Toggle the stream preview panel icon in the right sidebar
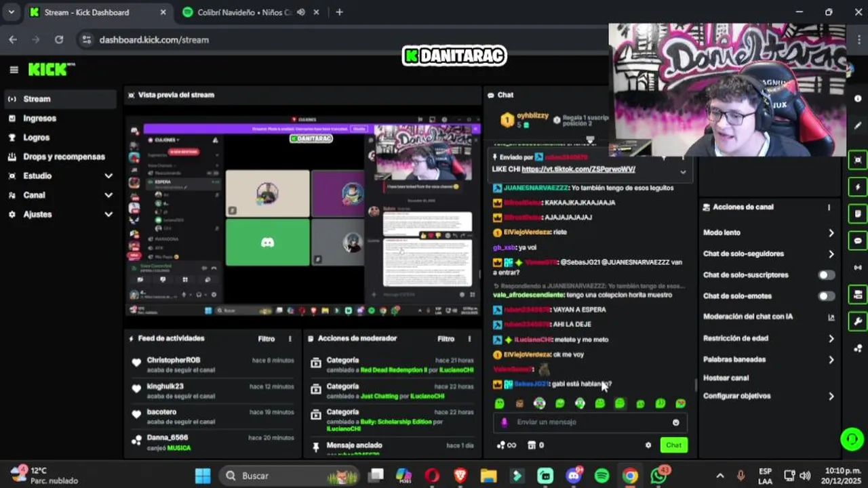The width and height of the screenshot is (868, 488). click(x=858, y=160)
